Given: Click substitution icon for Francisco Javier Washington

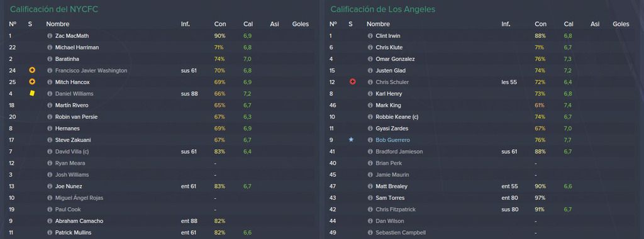Looking at the screenshot, I should click(x=32, y=70).
